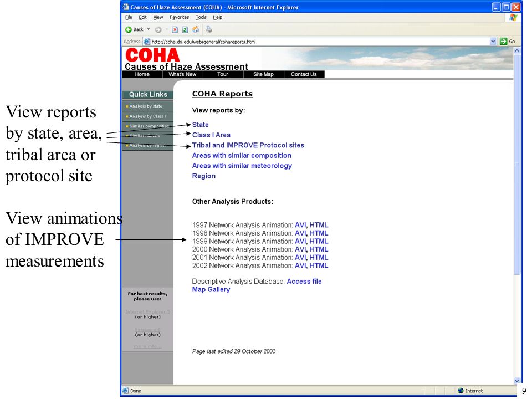Open 1999 Network Analysis Animation HTML
This screenshot has width=532, height=399.
tap(319, 241)
